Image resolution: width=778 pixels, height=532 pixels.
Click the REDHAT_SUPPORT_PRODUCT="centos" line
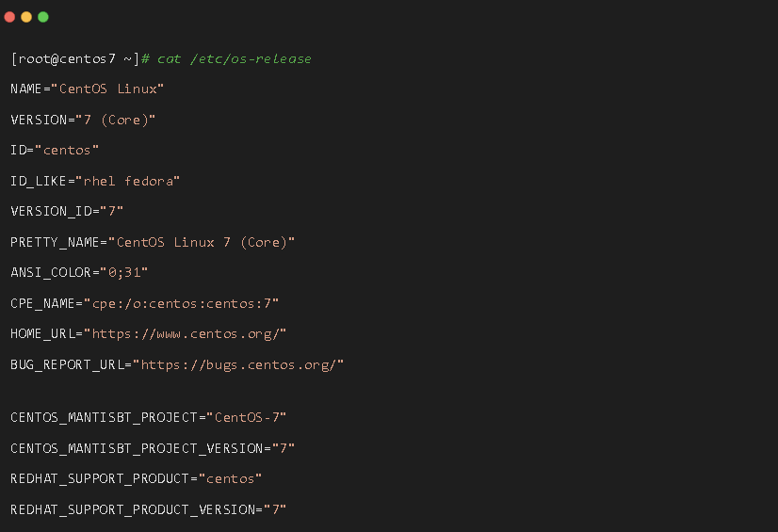pyautogui.click(x=136, y=479)
